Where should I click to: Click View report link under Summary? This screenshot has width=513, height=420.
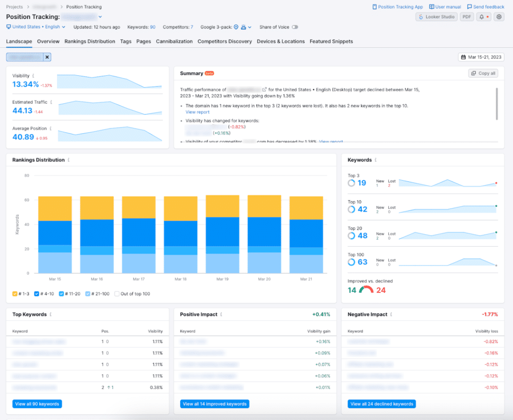tap(197, 112)
